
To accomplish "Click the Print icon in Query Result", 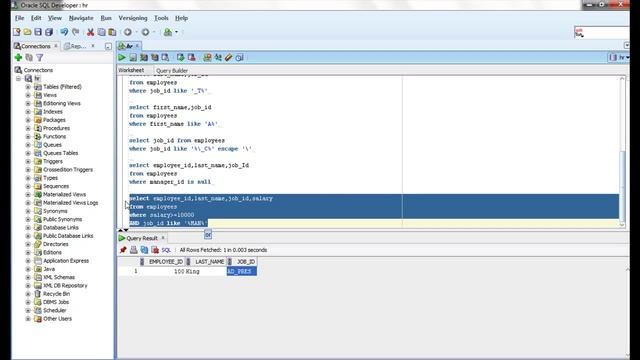I will [133, 250].
